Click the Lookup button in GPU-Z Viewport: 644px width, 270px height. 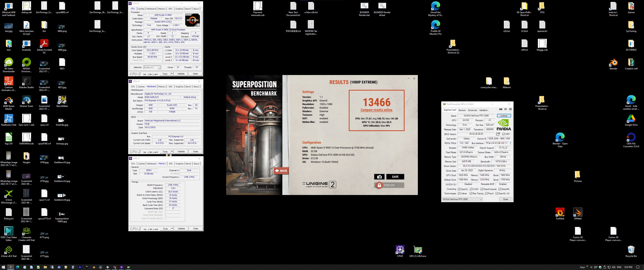click(504, 116)
